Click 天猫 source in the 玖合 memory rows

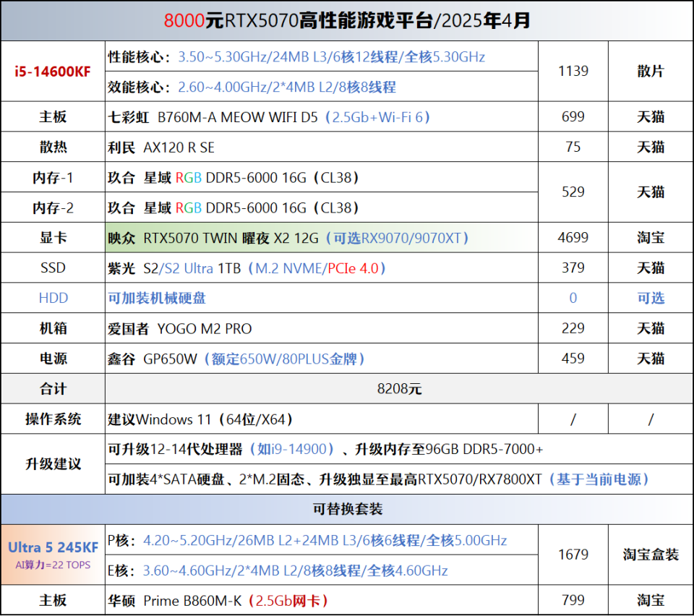point(651,192)
